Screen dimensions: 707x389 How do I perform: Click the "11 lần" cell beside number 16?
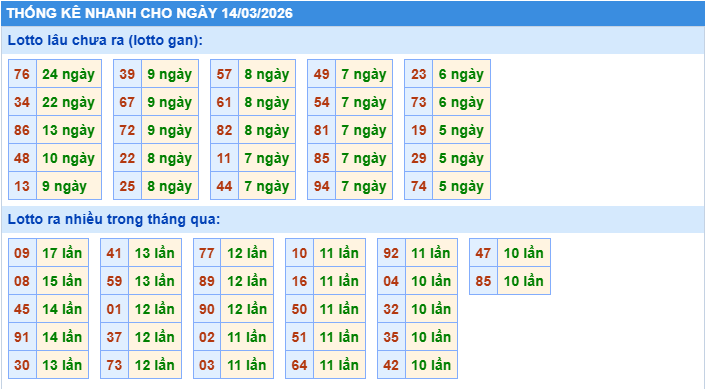click(x=339, y=281)
